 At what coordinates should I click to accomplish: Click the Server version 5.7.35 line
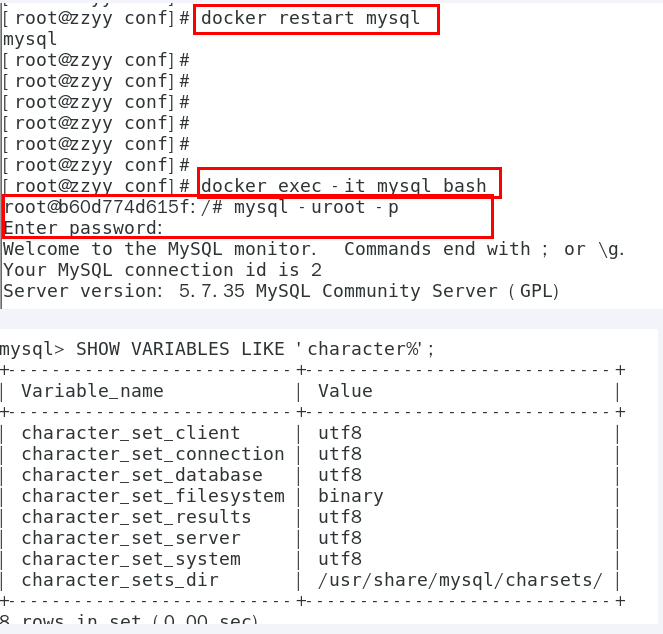[281, 291]
